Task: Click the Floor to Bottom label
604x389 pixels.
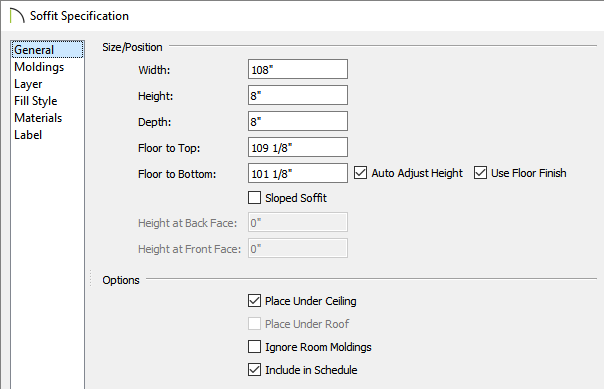Action: pyautogui.click(x=177, y=174)
